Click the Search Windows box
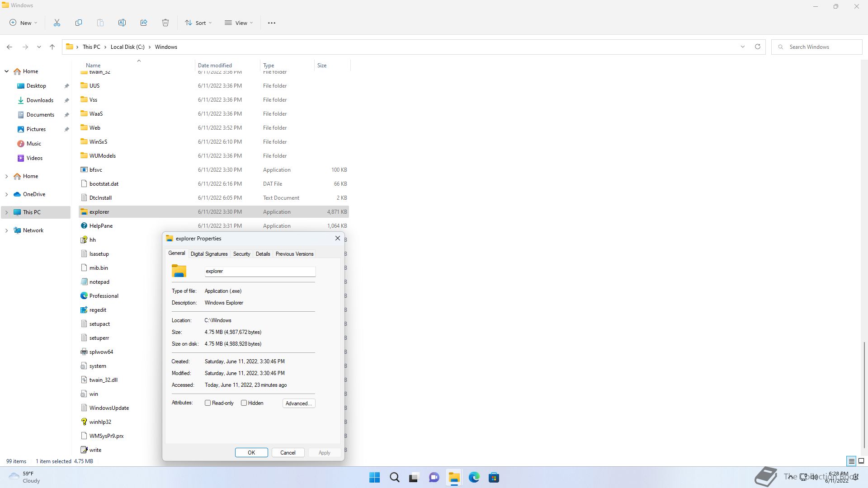868x488 pixels. pos(817,47)
